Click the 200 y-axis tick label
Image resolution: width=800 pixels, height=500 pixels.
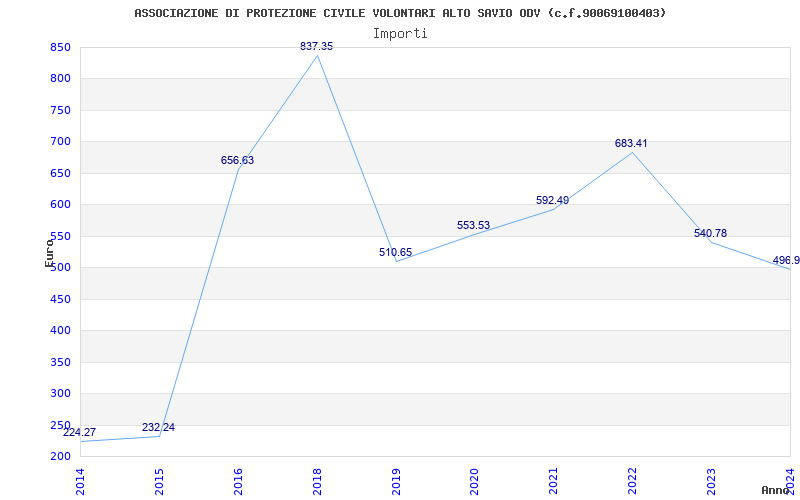tap(60, 457)
